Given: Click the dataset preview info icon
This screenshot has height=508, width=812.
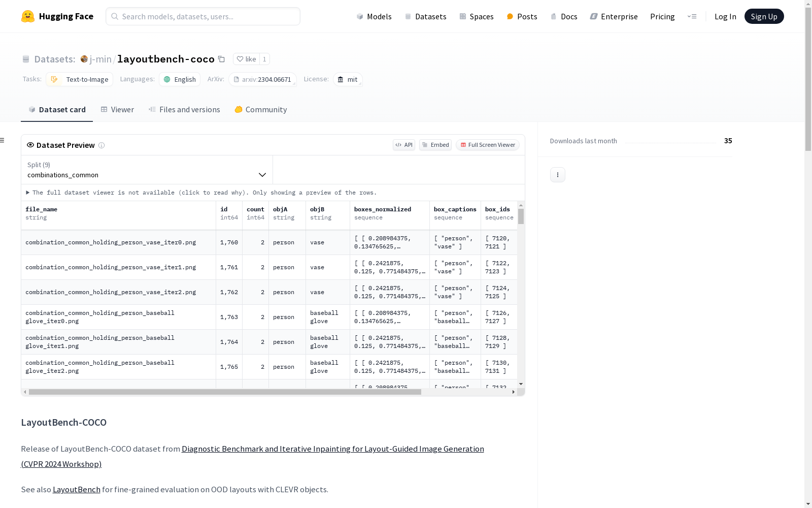Looking at the screenshot, I should pyautogui.click(x=101, y=145).
